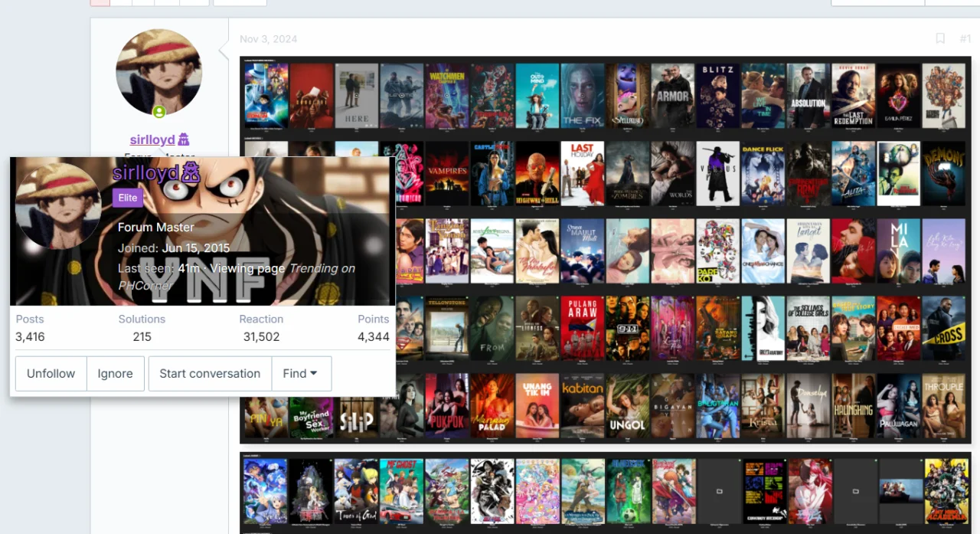The width and height of the screenshot is (980, 534).
Task: Open the MF Ghost anime poster
Action: pyautogui.click(x=401, y=491)
